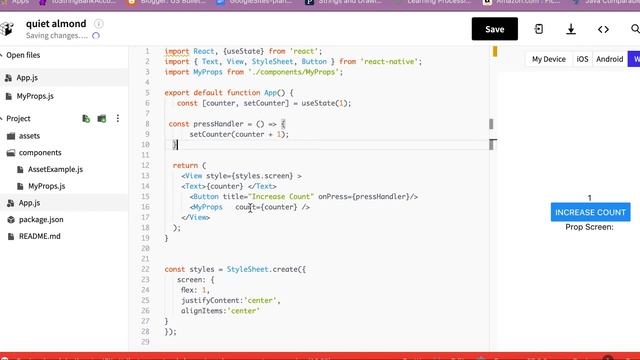This screenshot has width=640, height=360.
Task: Open the embed code brackets icon
Action: coord(603,29)
